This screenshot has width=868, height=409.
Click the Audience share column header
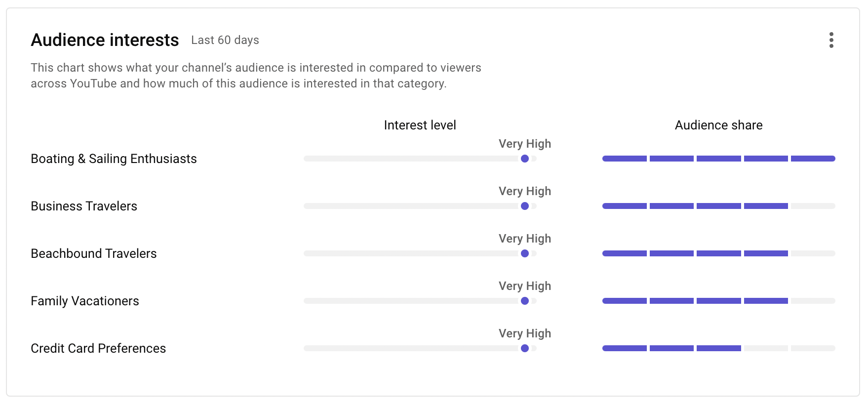[x=718, y=125]
